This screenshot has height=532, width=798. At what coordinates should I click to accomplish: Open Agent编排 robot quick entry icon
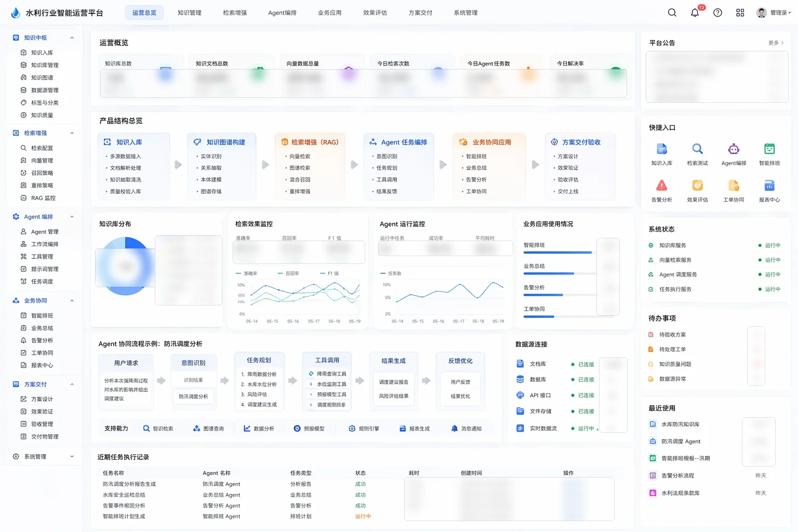tap(734, 149)
